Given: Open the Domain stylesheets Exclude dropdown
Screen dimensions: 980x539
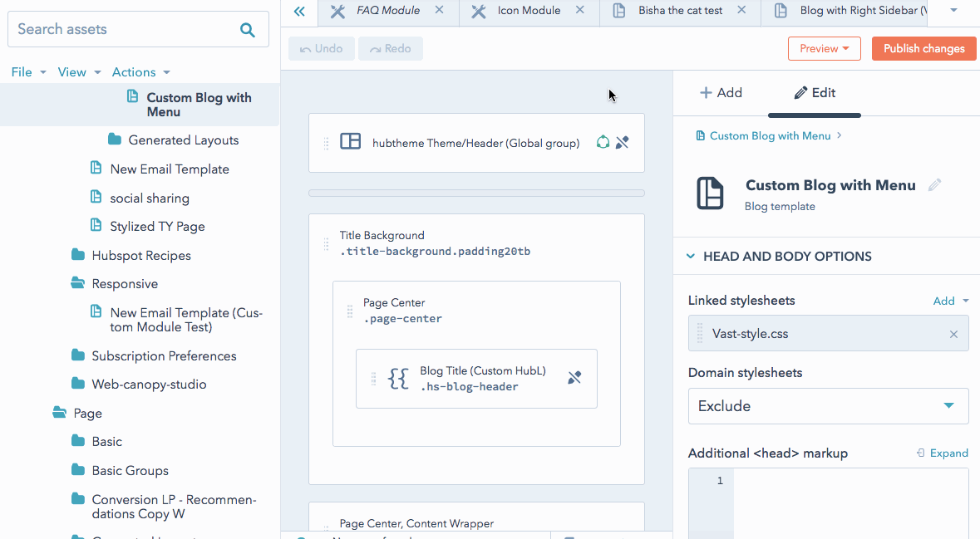Looking at the screenshot, I should click(x=828, y=406).
